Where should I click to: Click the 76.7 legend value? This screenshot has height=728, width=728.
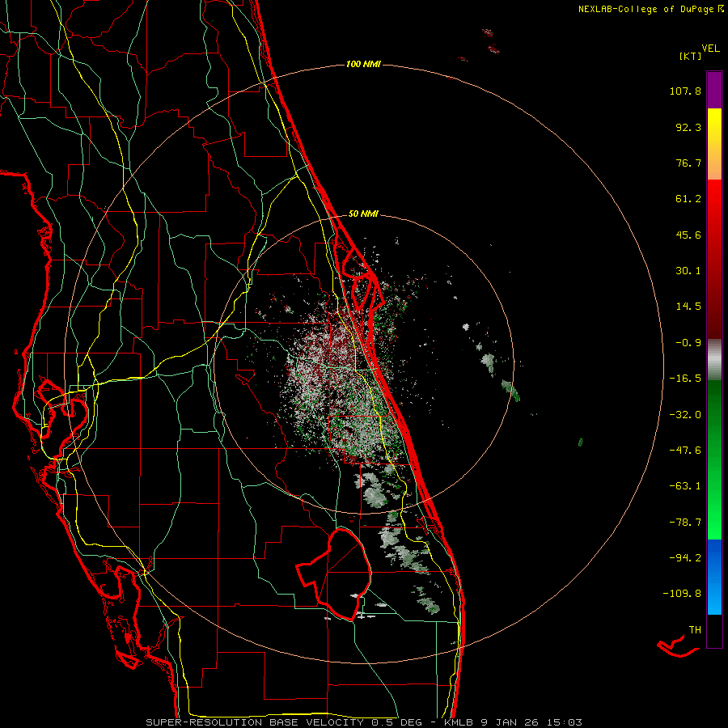[x=688, y=163]
